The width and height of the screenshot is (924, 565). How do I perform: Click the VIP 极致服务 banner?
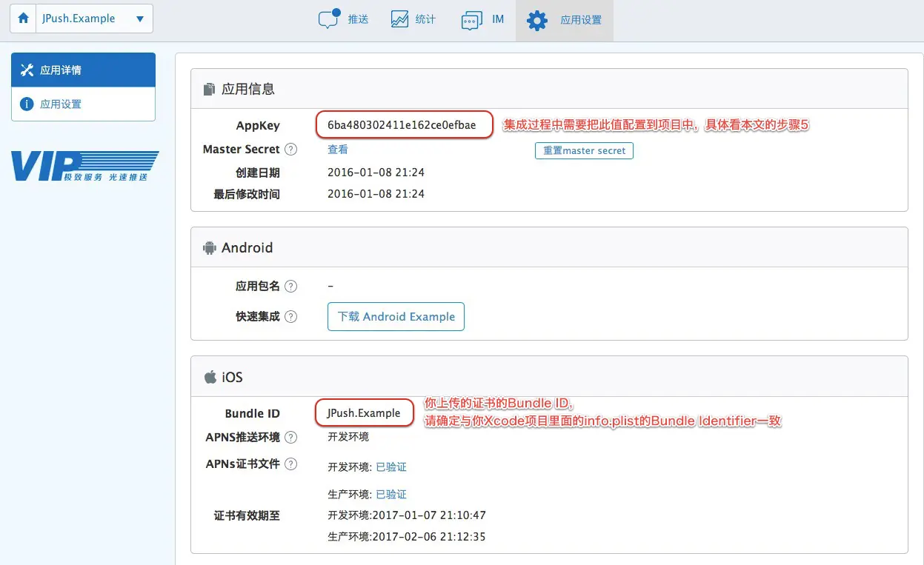pos(85,167)
